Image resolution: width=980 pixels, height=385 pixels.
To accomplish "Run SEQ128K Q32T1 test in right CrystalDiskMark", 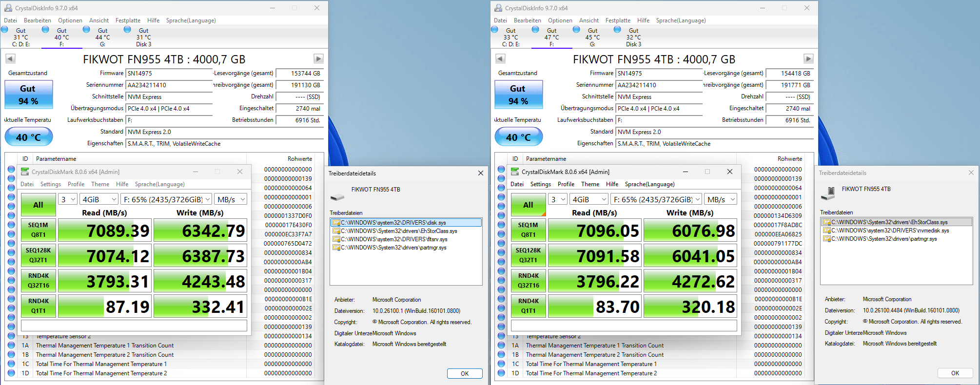I will (x=528, y=255).
